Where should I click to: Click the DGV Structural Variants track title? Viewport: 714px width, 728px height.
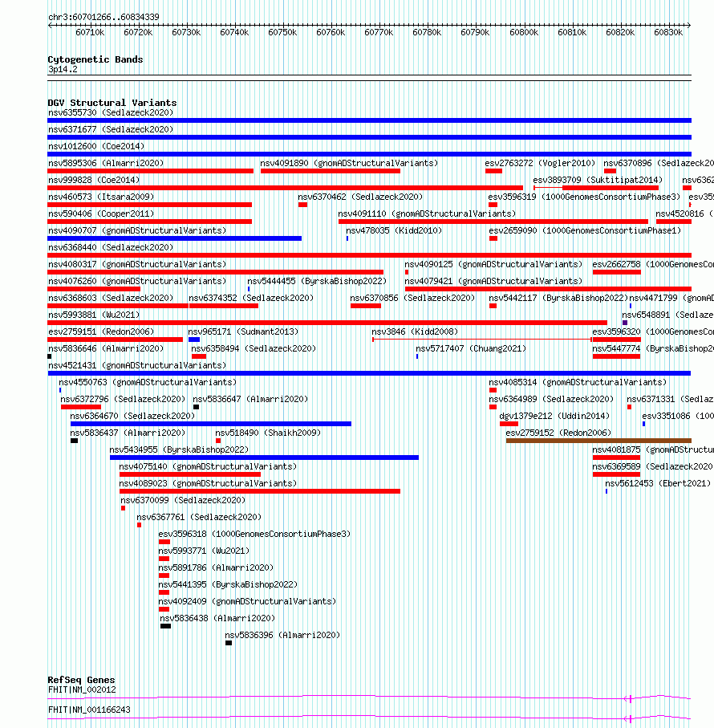point(112,103)
